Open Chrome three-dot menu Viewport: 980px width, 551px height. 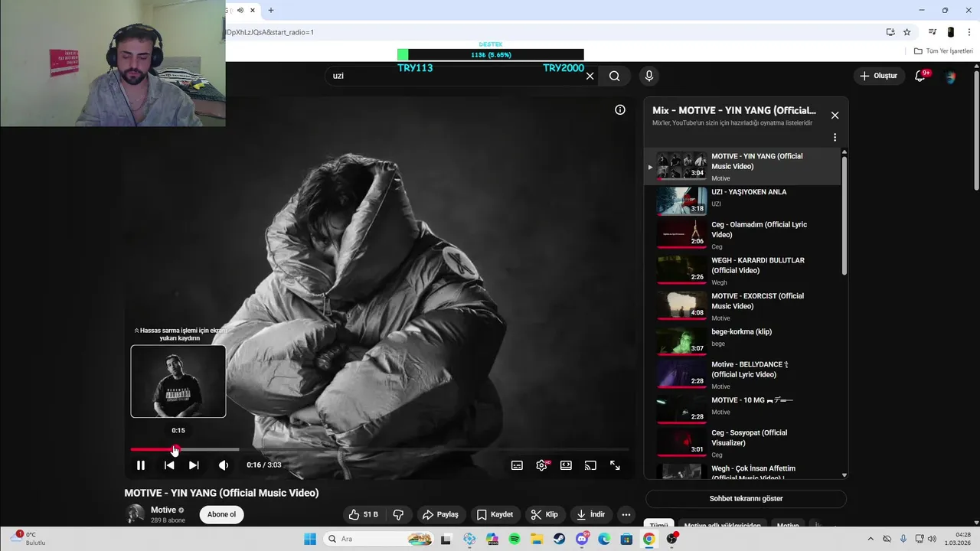(x=969, y=32)
